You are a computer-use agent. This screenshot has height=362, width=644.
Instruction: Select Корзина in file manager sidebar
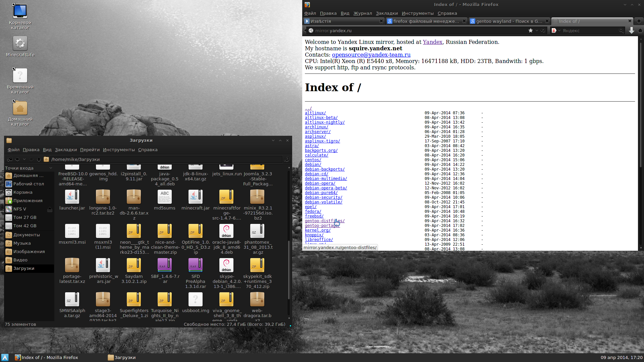point(29,192)
